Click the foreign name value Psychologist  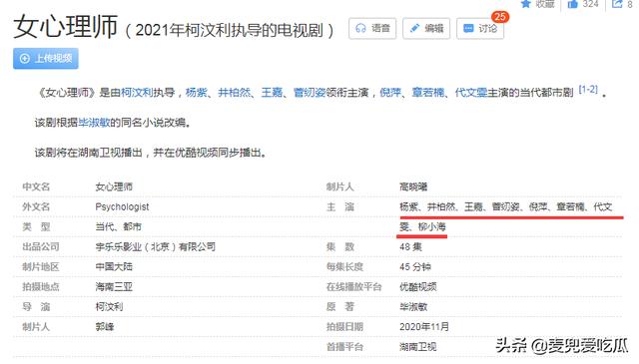(x=122, y=206)
